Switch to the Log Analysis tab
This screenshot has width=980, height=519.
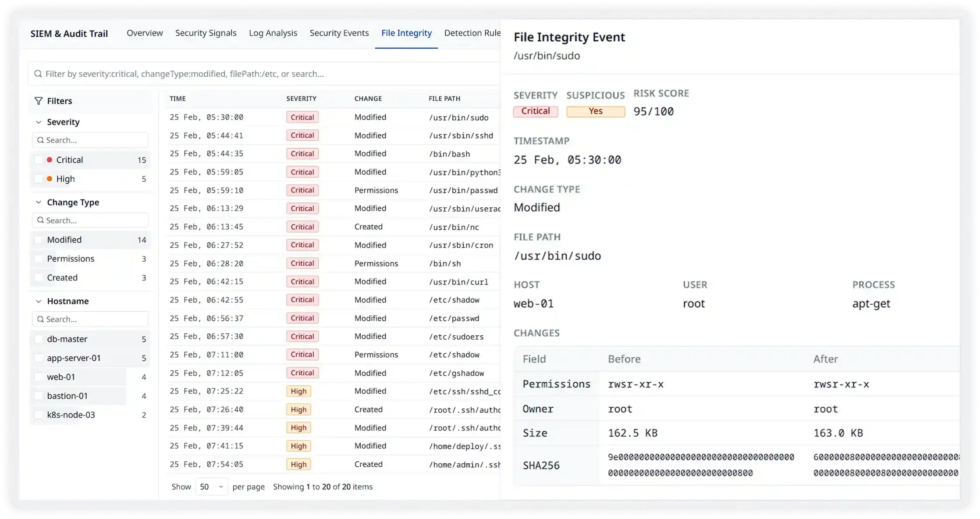tap(273, 33)
